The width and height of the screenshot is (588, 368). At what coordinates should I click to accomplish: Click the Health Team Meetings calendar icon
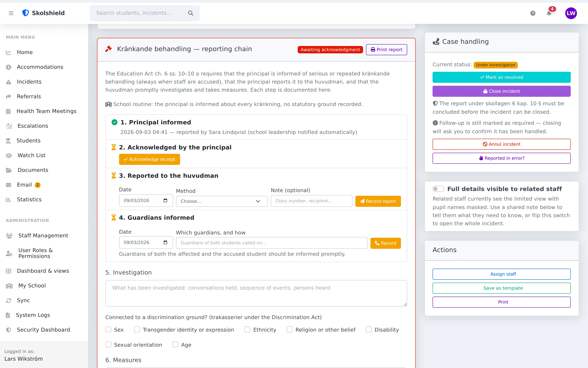(8, 112)
